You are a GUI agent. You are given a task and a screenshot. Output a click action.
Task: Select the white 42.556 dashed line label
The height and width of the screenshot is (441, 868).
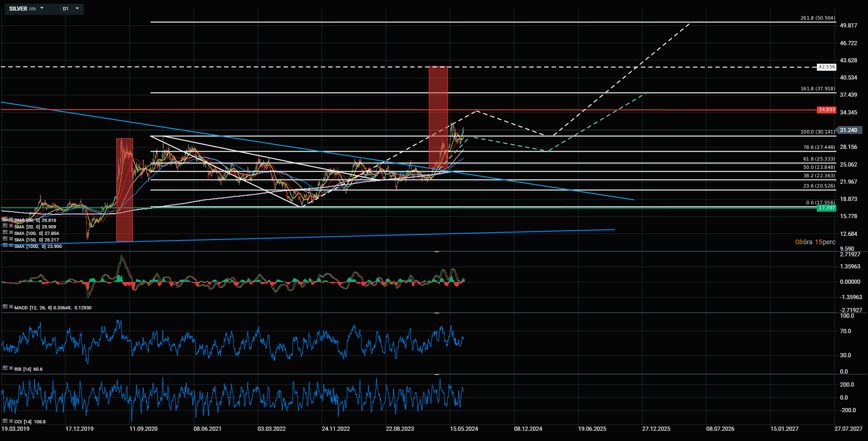click(x=827, y=67)
